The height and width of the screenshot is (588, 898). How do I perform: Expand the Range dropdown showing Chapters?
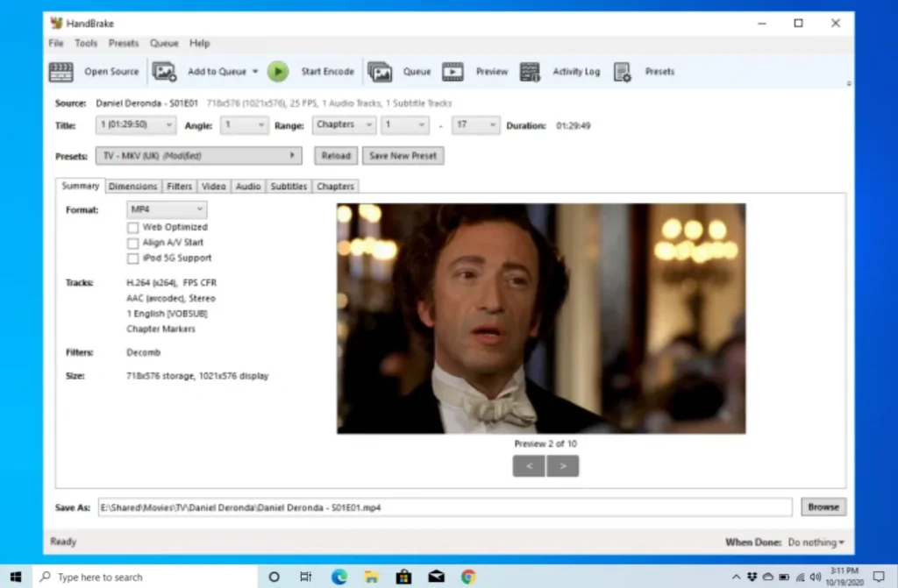(x=344, y=124)
